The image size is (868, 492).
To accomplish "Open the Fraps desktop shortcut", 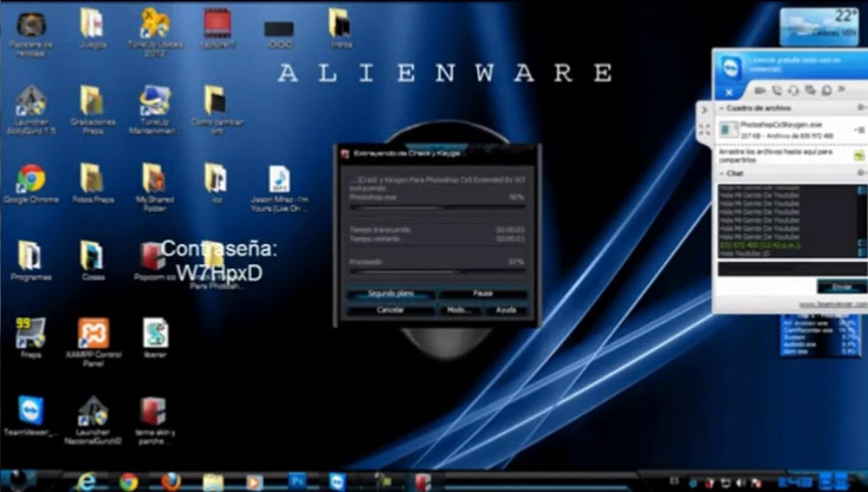I will click(31, 338).
